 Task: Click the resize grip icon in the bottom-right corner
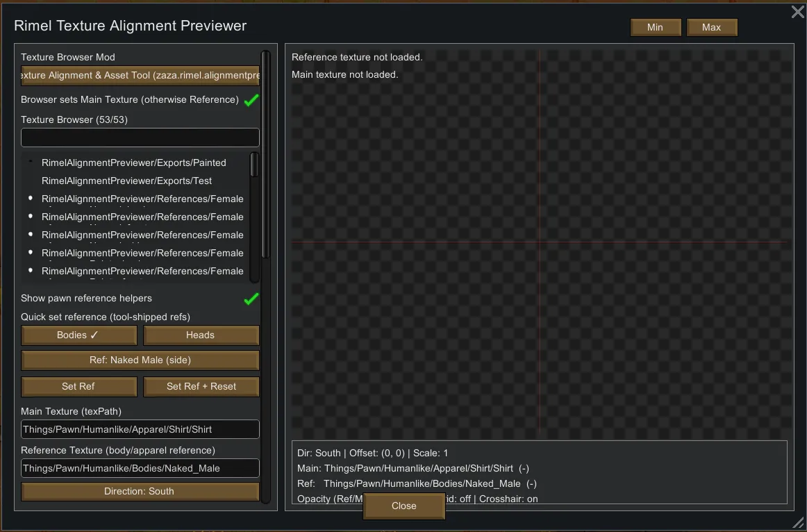click(798, 522)
